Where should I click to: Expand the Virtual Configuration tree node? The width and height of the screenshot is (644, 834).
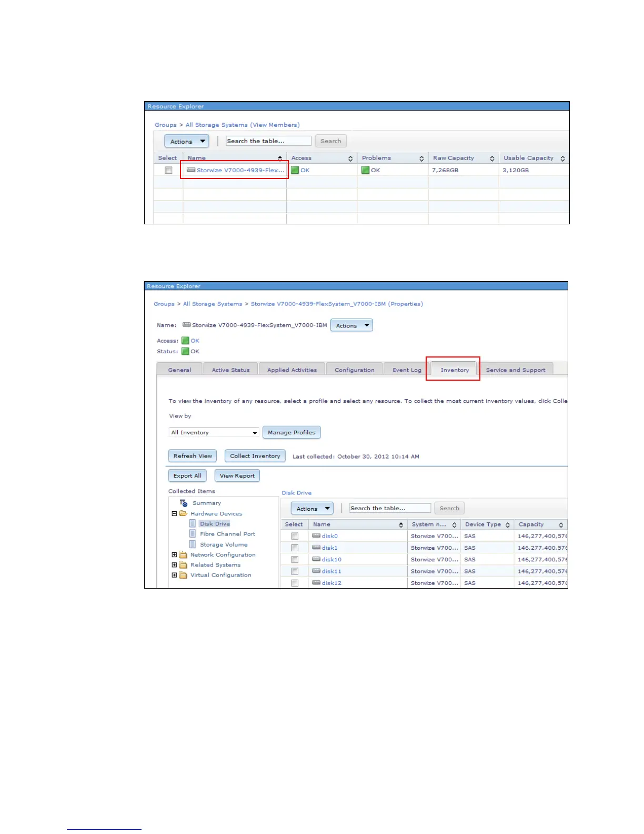(x=174, y=575)
